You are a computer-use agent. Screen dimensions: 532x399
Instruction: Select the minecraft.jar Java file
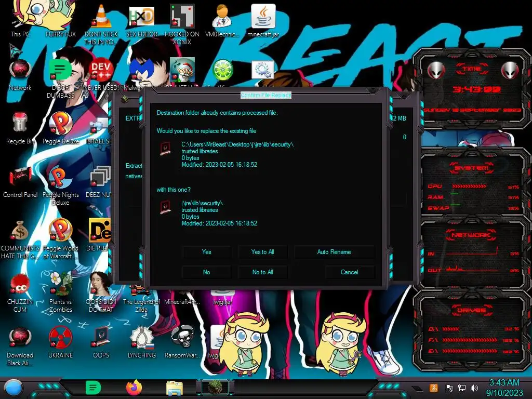tap(263, 16)
